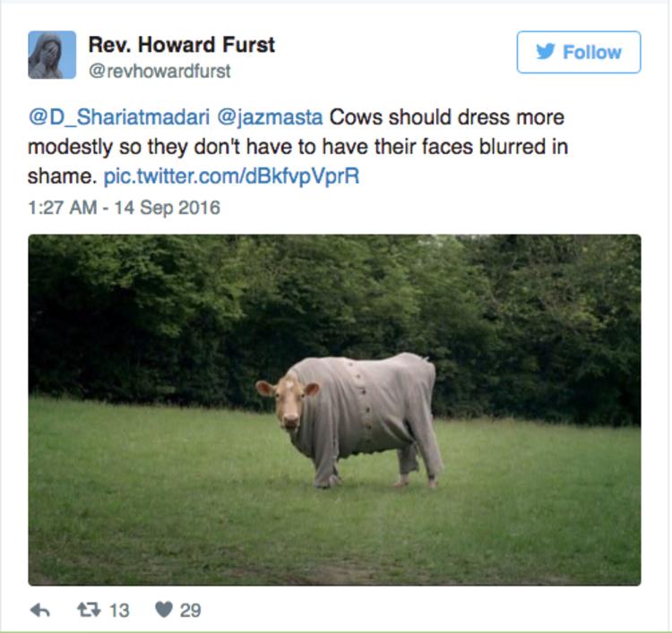Retweet using the retweet arrows icon
Screen dimensions: 672x633
pyautogui.click(x=89, y=609)
